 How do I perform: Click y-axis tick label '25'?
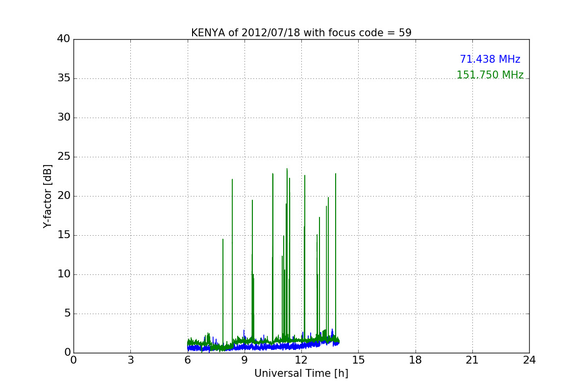tap(63, 157)
